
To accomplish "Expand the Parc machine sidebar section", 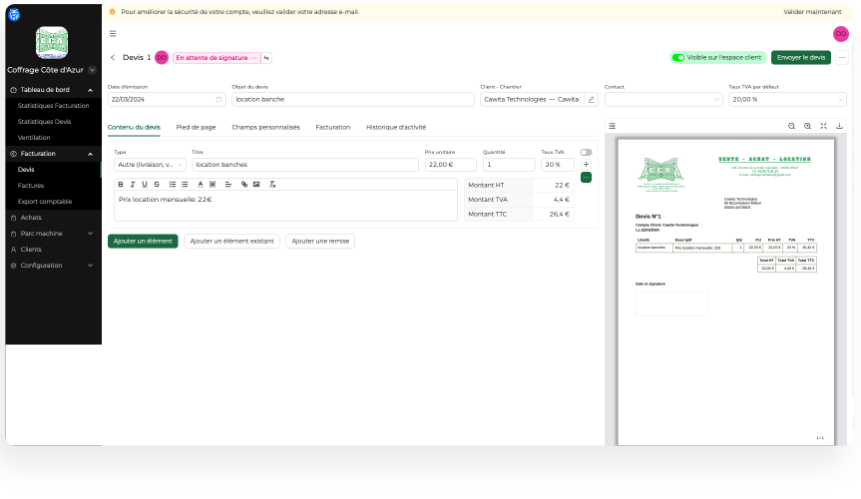I will [52, 233].
